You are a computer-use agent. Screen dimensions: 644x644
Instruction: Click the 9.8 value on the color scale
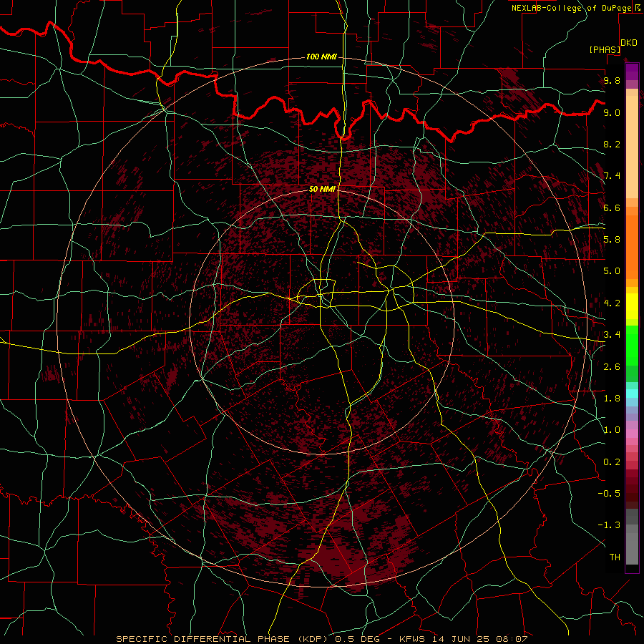pyautogui.click(x=612, y=80)
